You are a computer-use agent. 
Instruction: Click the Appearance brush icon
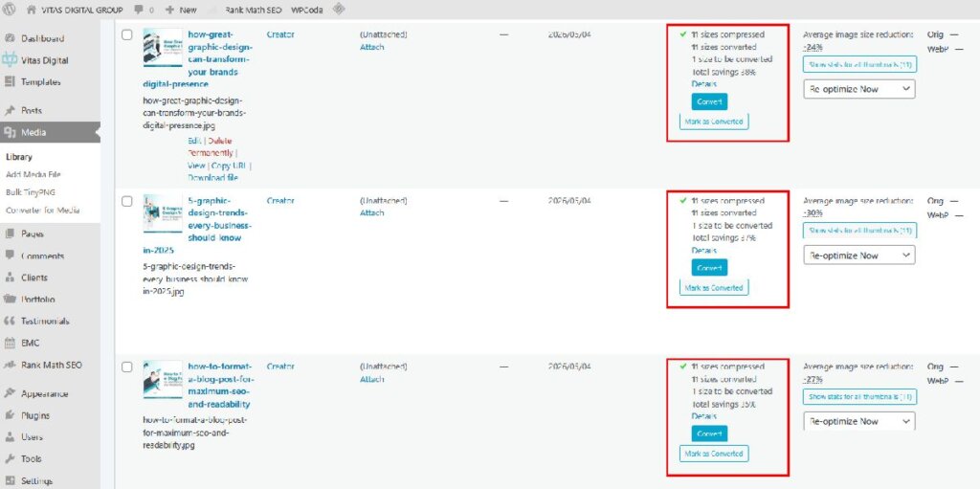(x=10, y=394)
